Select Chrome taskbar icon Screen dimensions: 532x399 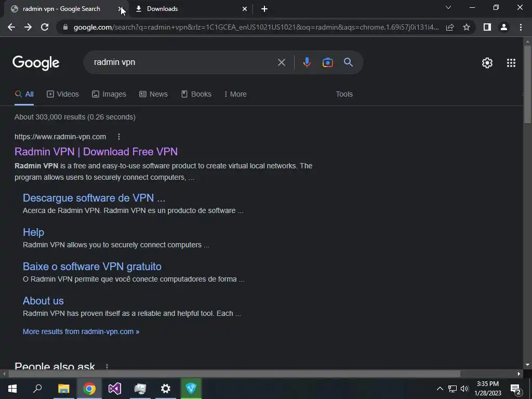pos(89,389)
